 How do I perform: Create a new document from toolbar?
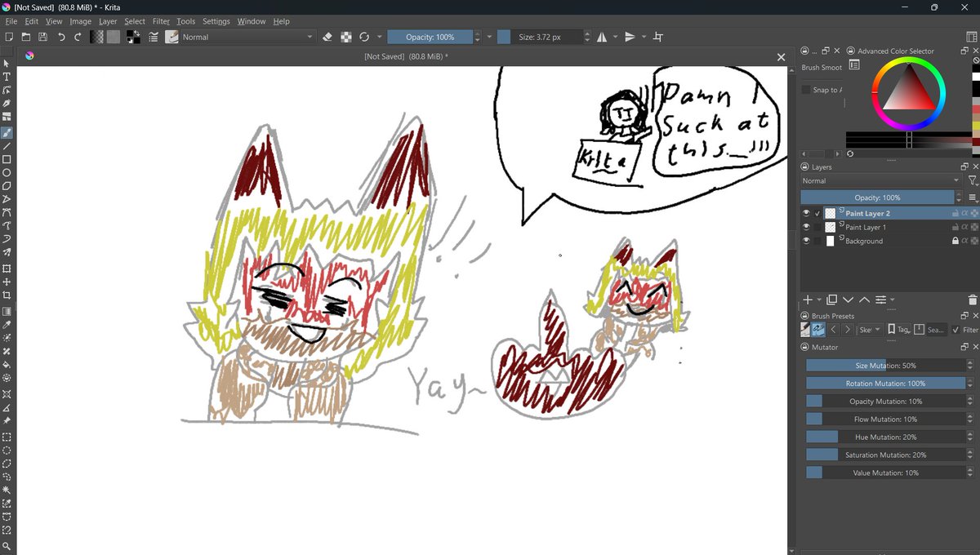pyautogui.click(x=9, y=37)
